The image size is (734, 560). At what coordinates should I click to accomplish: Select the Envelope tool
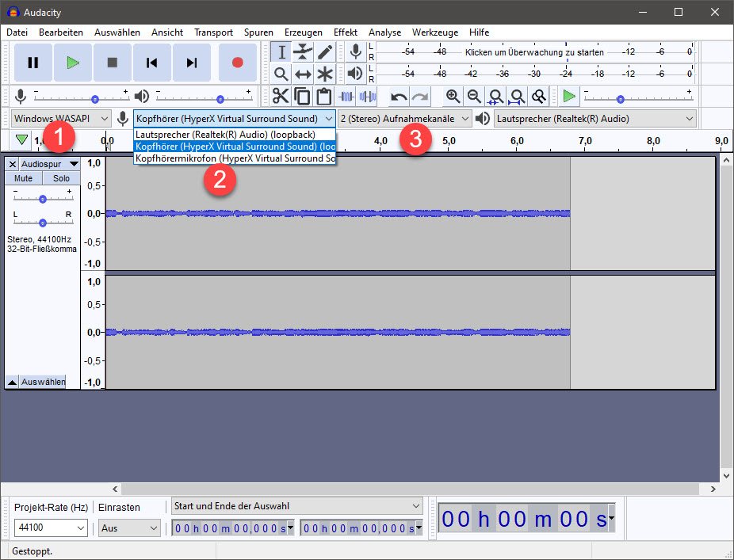point(303,52)
